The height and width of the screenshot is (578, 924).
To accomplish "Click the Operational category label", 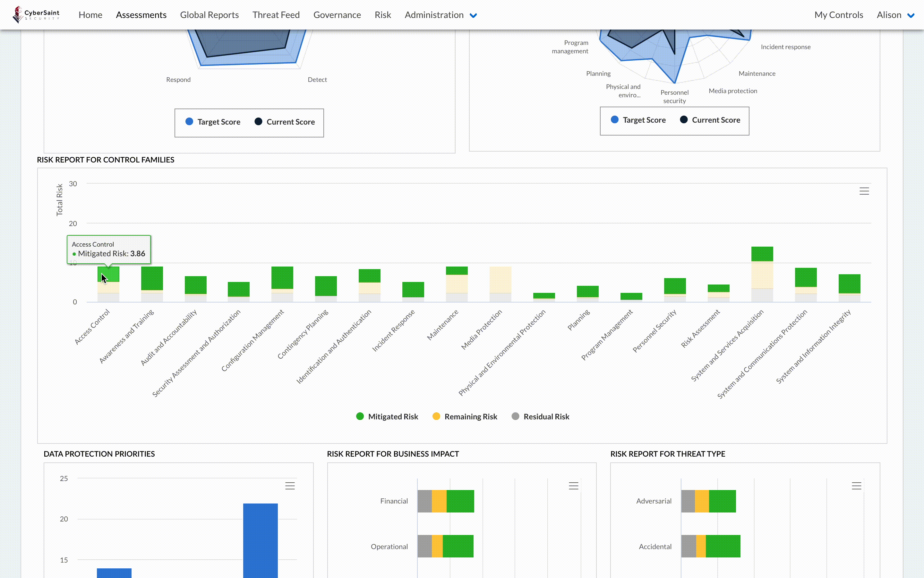I will pyautogui.click(x=389, y=547).
